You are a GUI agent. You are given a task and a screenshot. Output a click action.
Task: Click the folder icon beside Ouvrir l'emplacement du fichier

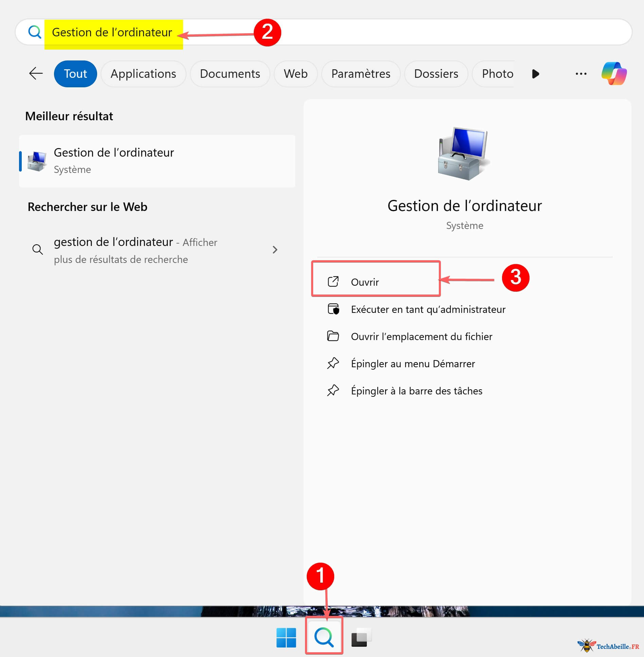[333, 336]
